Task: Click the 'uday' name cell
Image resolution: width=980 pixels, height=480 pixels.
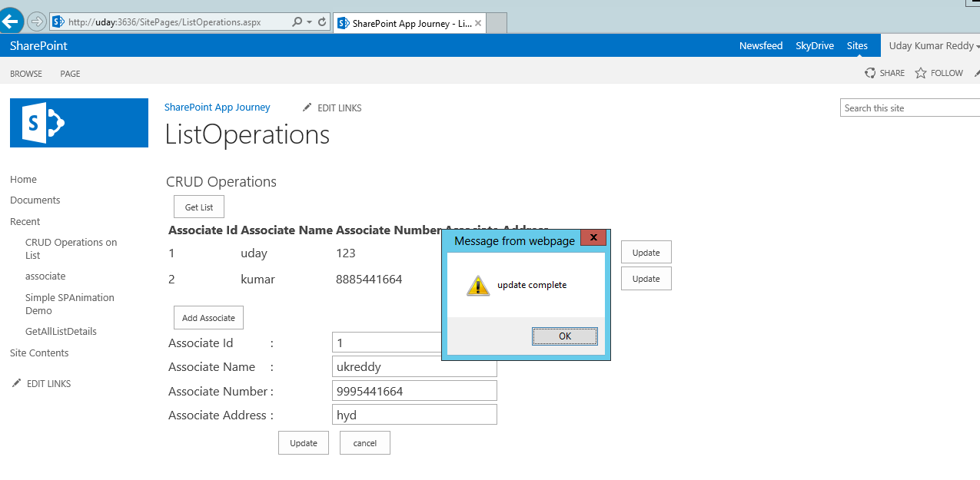Action: click(x=254, y=253)
